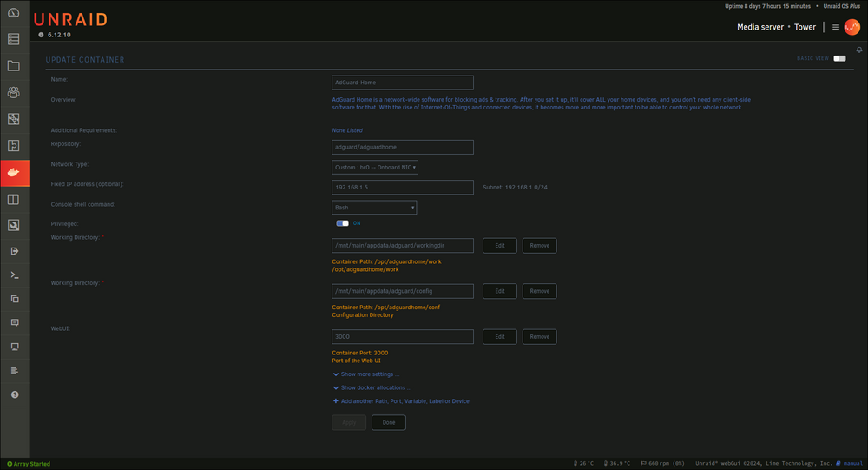Image resolution: width=868 pixels, height=470 pixels.
Task: Open the Shares folder icon in sidebar
Action: click(x=14, y=65)
